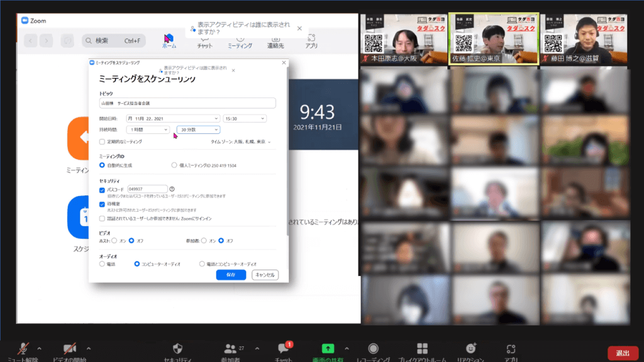This screenshot has height=362, width=644.
Task: Open Reactions smiley icon
Action: 470,348
